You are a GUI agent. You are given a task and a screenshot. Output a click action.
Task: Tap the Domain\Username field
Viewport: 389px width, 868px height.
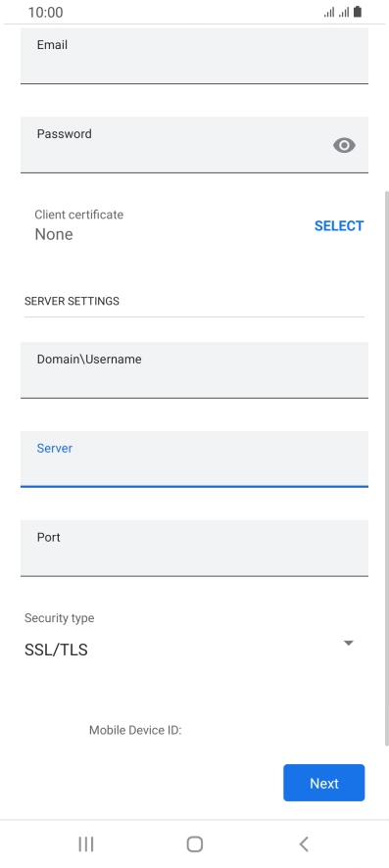194,370
